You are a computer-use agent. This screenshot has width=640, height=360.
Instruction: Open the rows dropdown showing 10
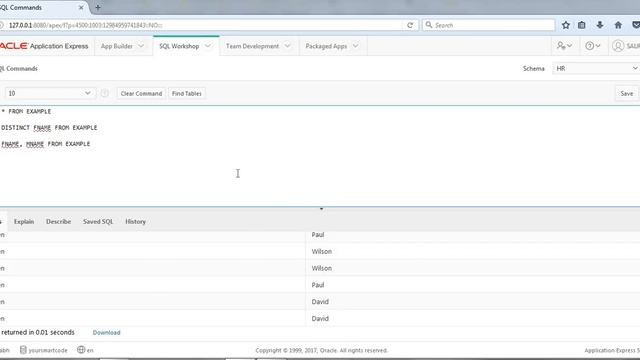tap(50, 93)
